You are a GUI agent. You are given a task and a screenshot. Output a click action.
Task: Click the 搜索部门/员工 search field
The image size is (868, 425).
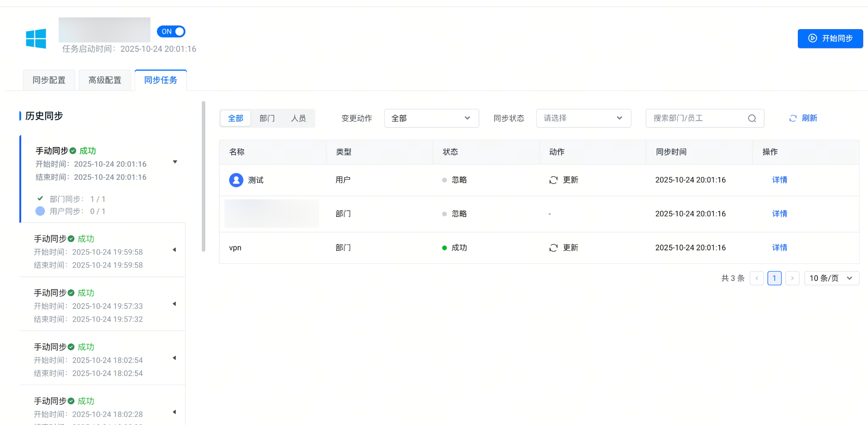click(x=697, y=119)
